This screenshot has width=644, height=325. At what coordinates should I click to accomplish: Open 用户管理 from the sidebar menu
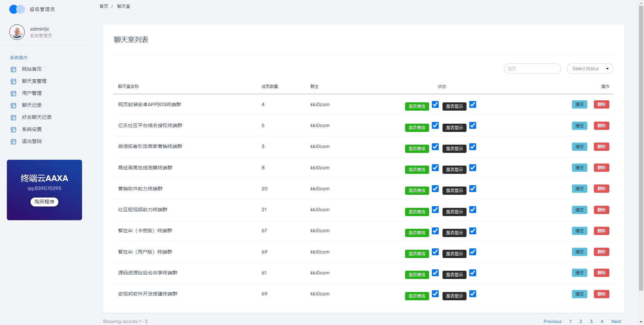(x=32, y=93)
